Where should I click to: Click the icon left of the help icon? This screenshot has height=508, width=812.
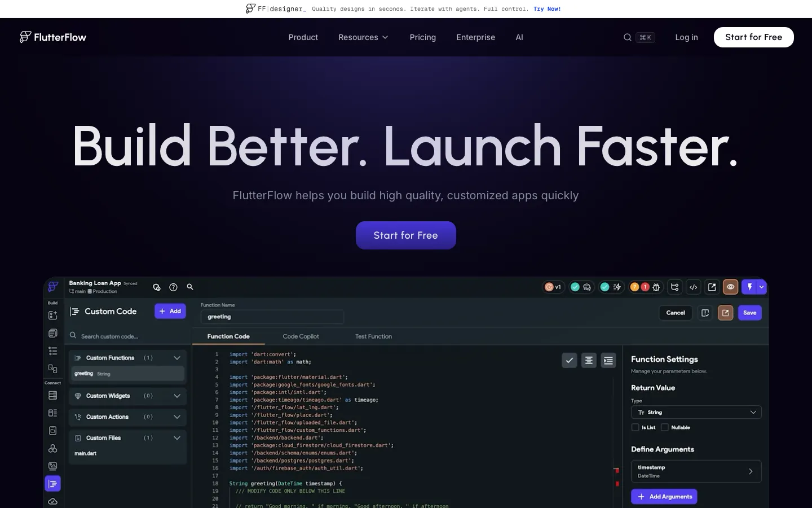pyautogui.click(x=157, y=287)
